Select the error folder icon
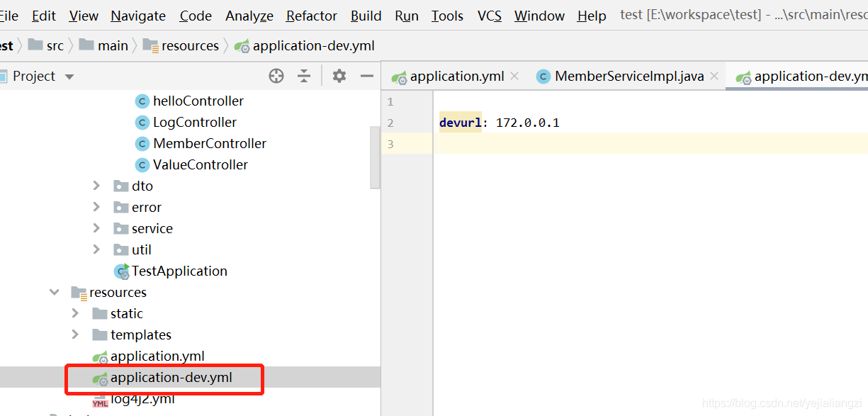 click(120, 208)
